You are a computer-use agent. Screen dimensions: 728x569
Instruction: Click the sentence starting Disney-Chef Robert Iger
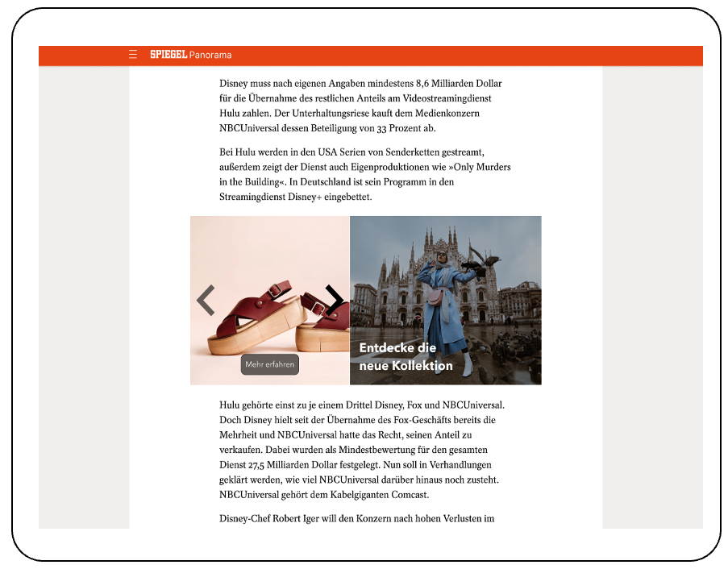coord(356,518)
